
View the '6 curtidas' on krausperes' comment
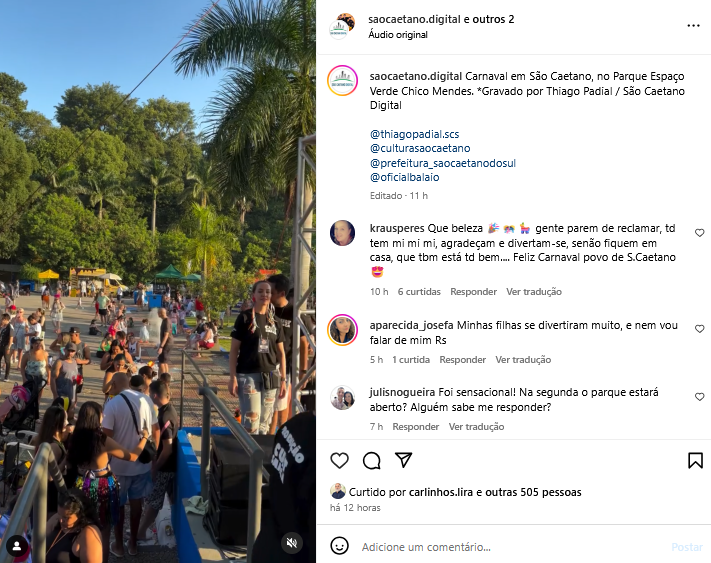(419, 291)
